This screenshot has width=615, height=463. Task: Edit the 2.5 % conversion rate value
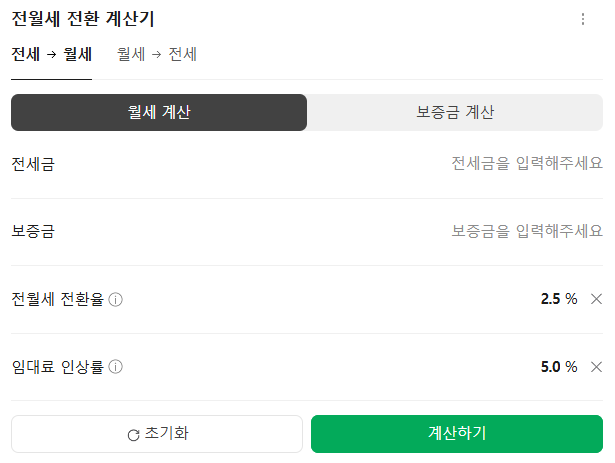click(x=550, y=299)
